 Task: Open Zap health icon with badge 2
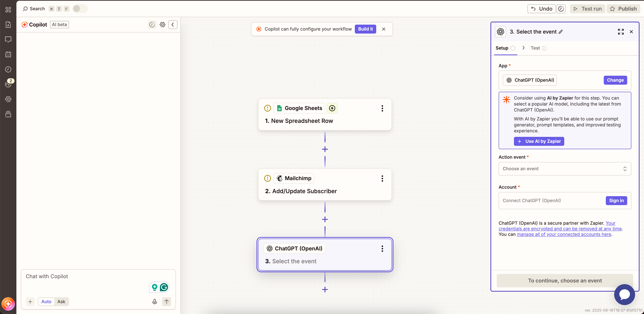tap(8, 84)
